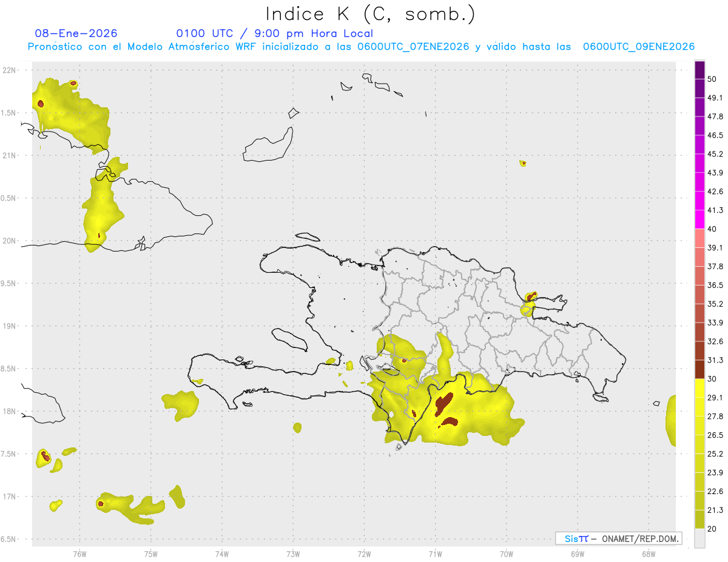Click colorbar value "23.9"
Screen dimensions: 728x562
pyautogui.click(x=715, y=473)
